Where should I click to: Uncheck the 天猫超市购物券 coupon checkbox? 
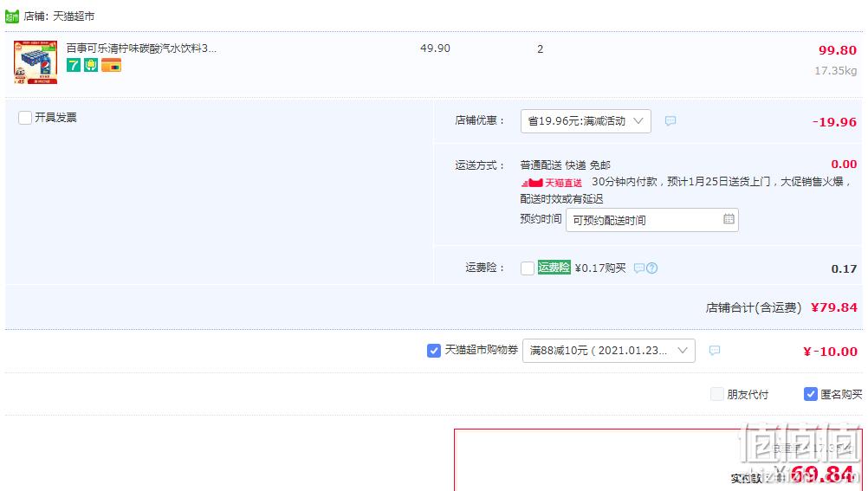(x=434, y=351)
